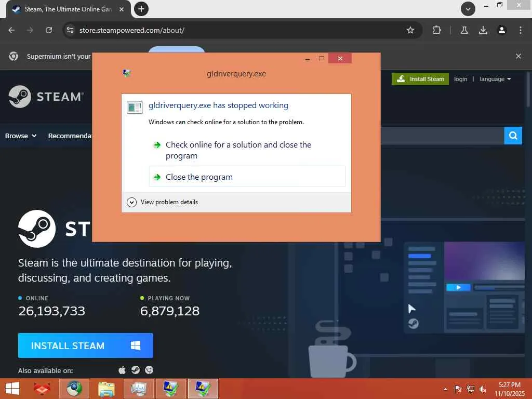Open the performance monitor taskbar icon

click(138, 389)
